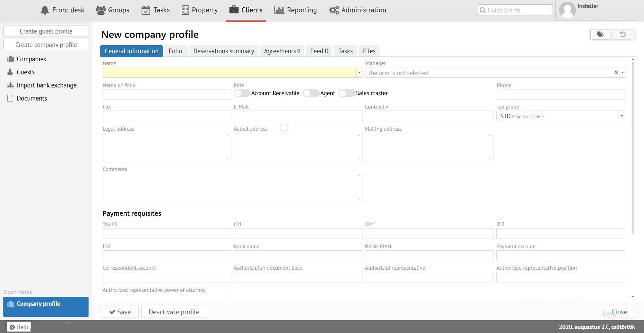Click the E-Mail input field
Viewport: 644px width, 333px height.
click(298, 116)
